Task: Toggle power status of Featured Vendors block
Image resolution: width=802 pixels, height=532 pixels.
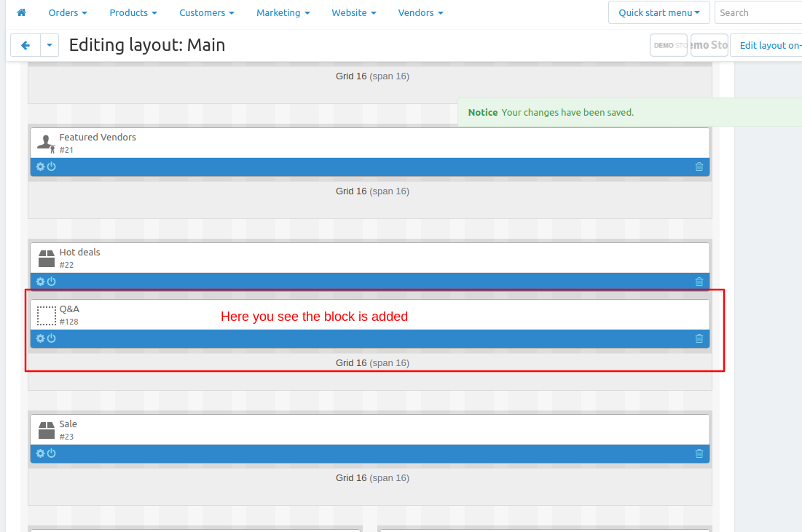Action: tap(52, 167)
